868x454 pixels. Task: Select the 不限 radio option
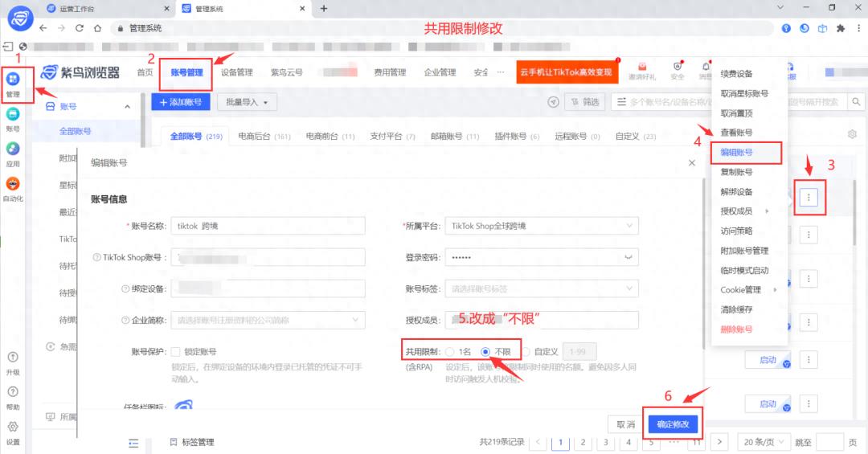485,352
